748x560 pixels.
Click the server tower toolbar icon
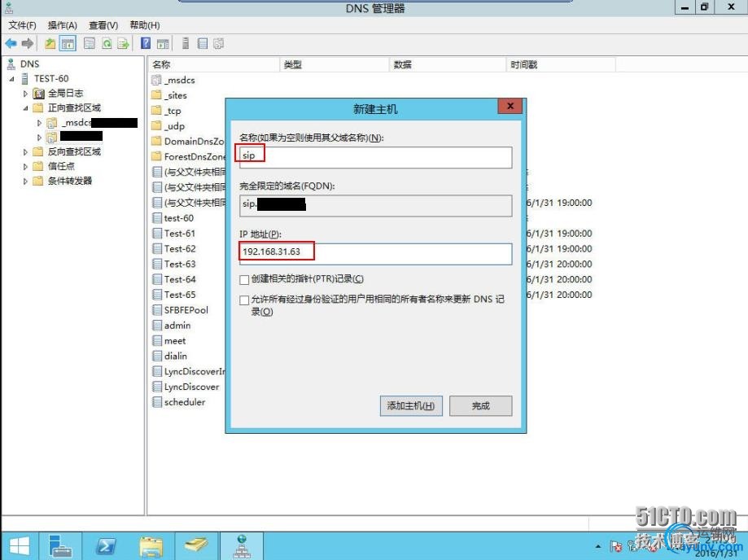[x=186, y=43]
